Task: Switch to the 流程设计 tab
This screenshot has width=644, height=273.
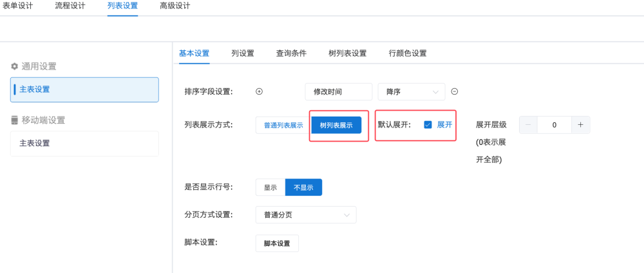Action: 70,6
